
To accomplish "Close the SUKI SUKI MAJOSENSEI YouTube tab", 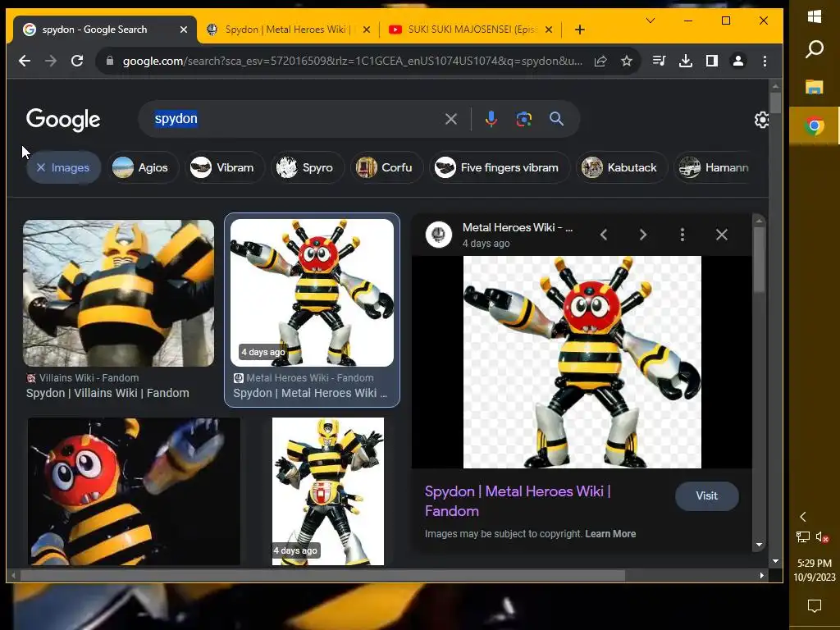I will (549, 30).
